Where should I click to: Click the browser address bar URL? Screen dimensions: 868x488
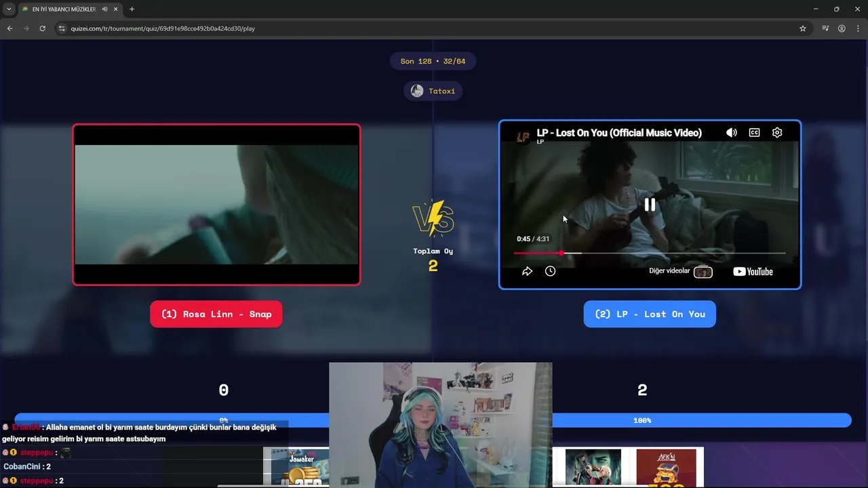163,28
